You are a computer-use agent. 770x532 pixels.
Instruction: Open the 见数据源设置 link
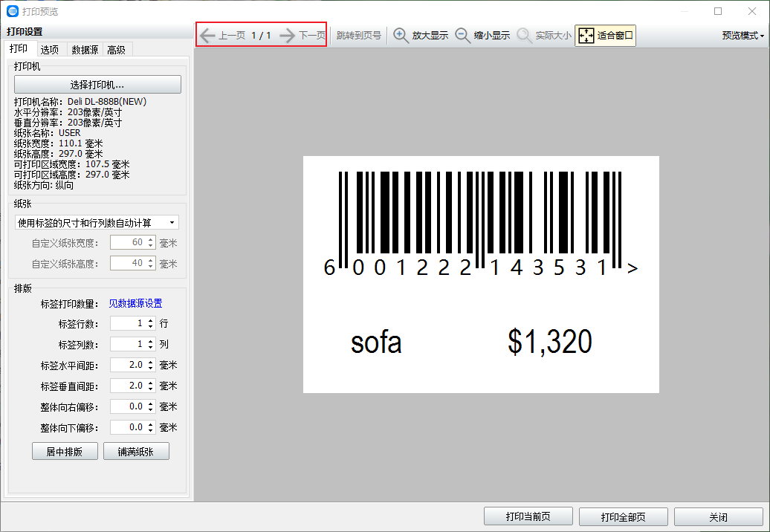click(135, 303)
